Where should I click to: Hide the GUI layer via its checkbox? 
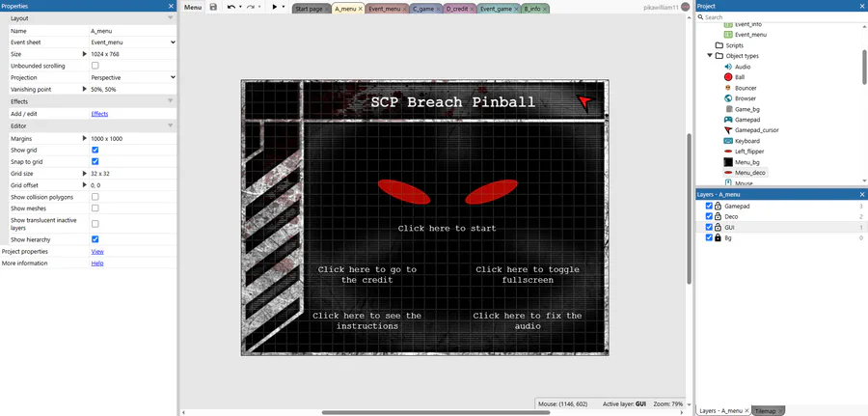[709, 227]
